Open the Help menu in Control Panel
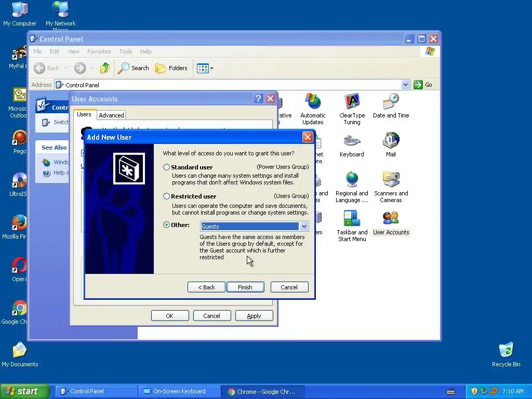This screenshot has width=532, height=399. point(145,51)
